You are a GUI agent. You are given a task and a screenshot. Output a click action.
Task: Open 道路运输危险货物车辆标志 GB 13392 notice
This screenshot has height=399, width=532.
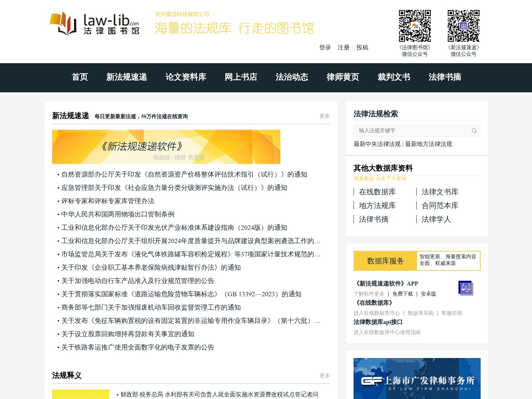point(181,294)
